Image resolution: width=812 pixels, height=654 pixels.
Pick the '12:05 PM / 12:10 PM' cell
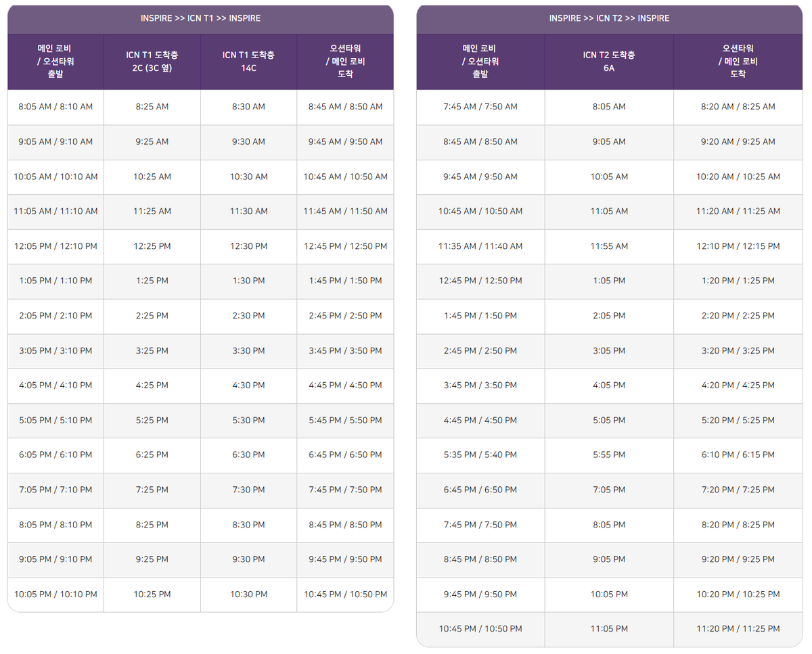55,246
